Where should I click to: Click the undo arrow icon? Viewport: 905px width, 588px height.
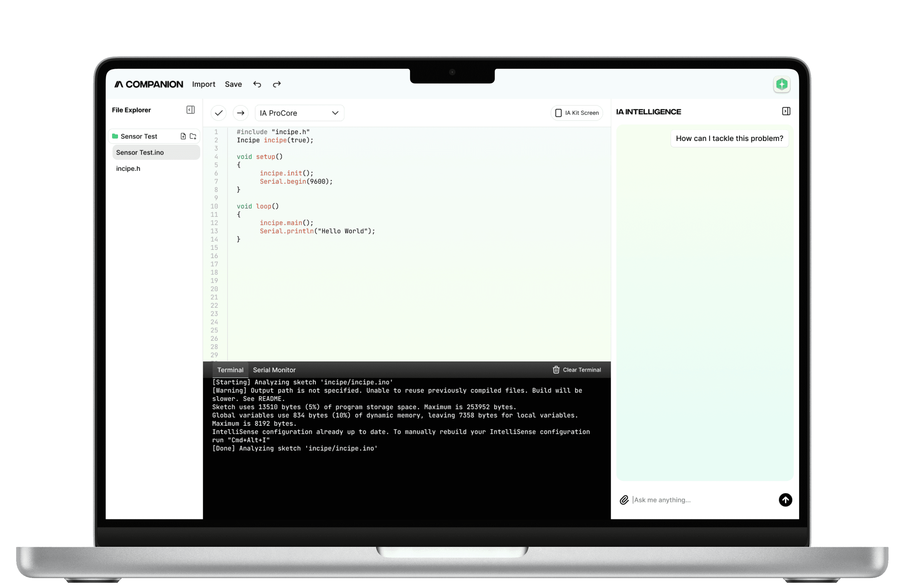pos(257,84)
